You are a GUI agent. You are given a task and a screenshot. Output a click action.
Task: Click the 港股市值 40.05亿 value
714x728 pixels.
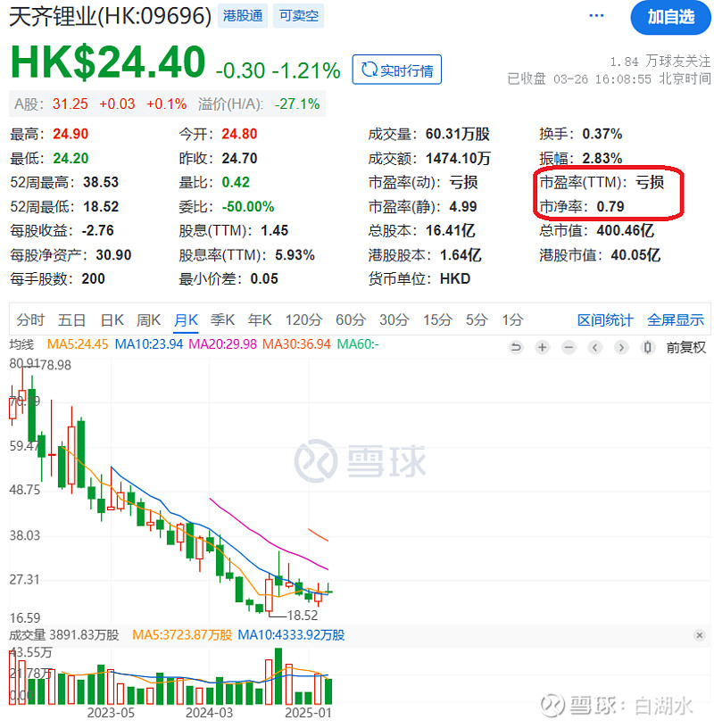(635, 254)
